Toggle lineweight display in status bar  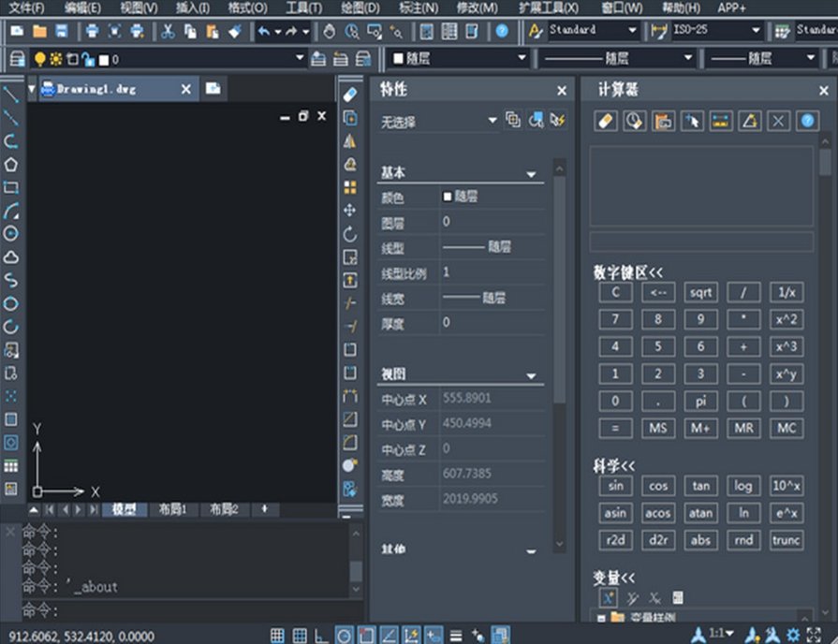pos(456,635)
